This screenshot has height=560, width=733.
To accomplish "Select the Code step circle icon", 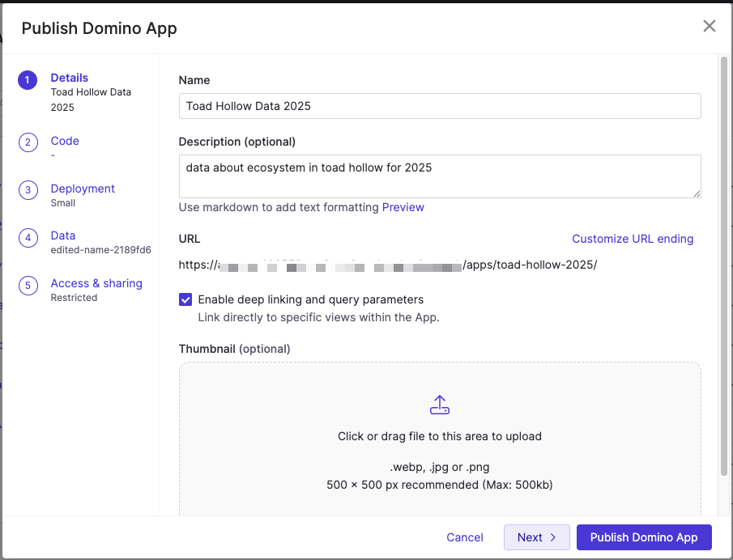I will tap(27, 142).
